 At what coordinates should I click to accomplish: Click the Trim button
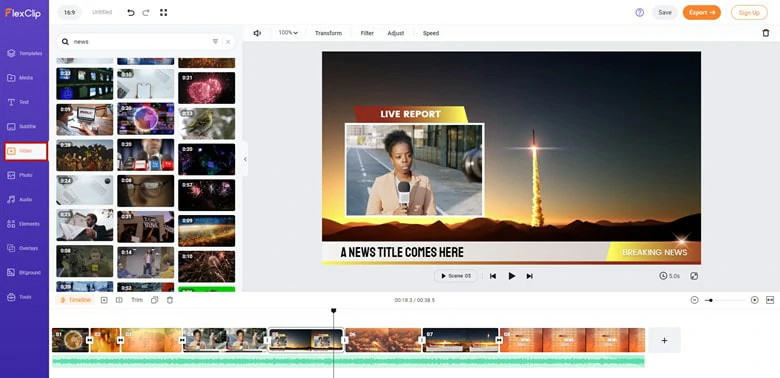(x=137, y=300)
